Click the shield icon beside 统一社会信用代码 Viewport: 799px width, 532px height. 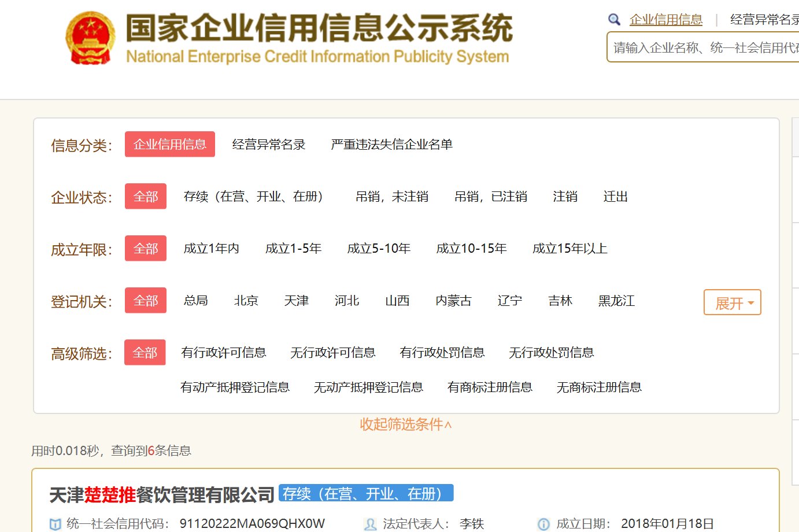coord(55,524)
